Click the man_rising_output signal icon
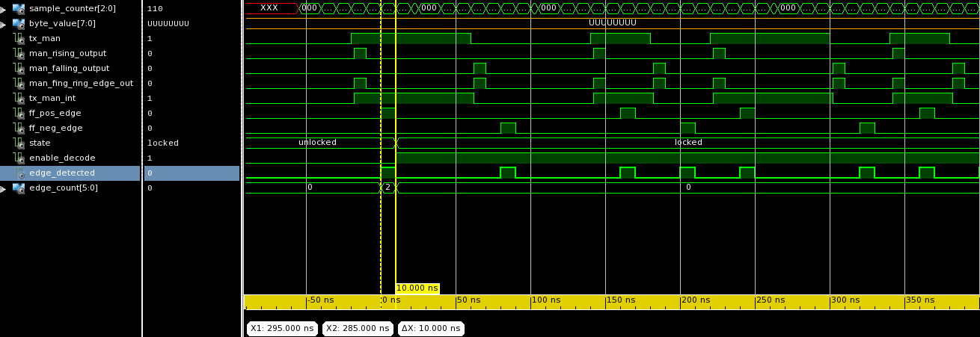The height and width of the screenshot is (337, 980). [x=19, y=53]
